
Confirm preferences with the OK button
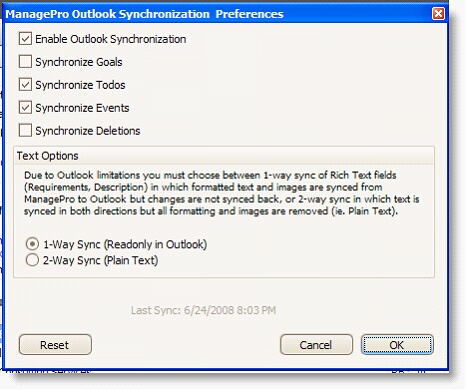397,345
